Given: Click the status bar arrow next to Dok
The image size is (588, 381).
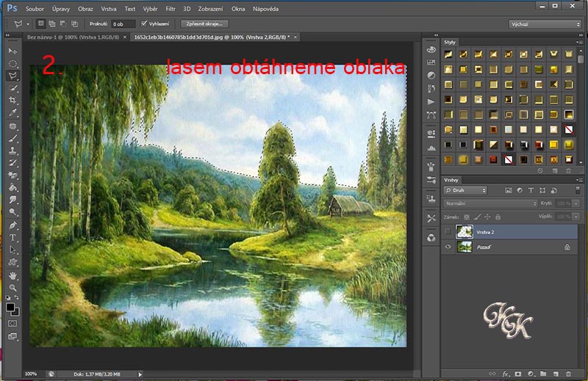Looking at the screenshot, I should [140, 374].
